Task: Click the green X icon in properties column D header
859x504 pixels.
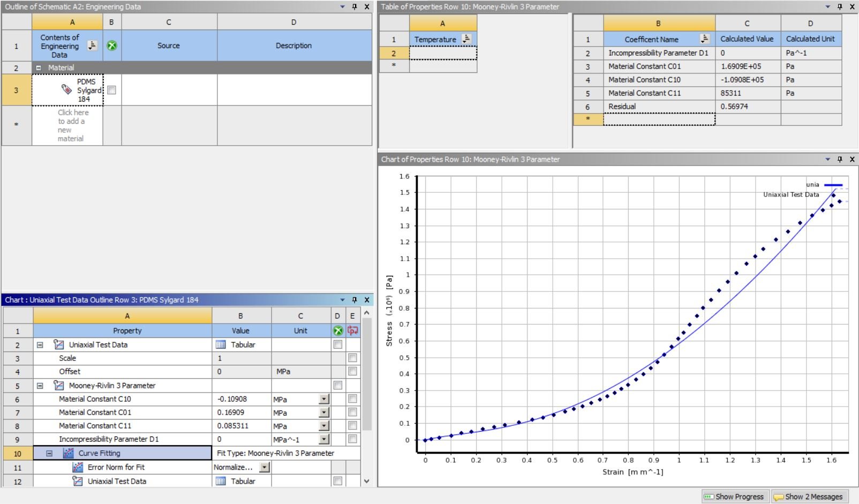Action: (x=338, y=330)
